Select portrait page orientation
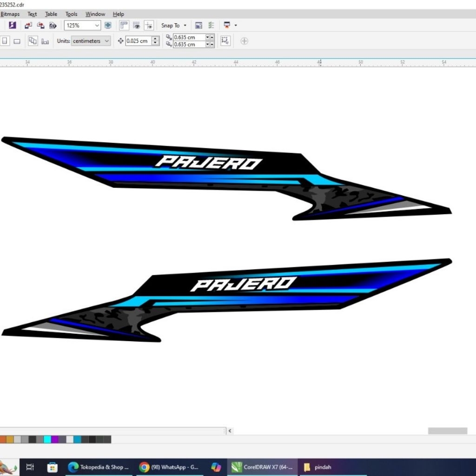 point(5,41)
